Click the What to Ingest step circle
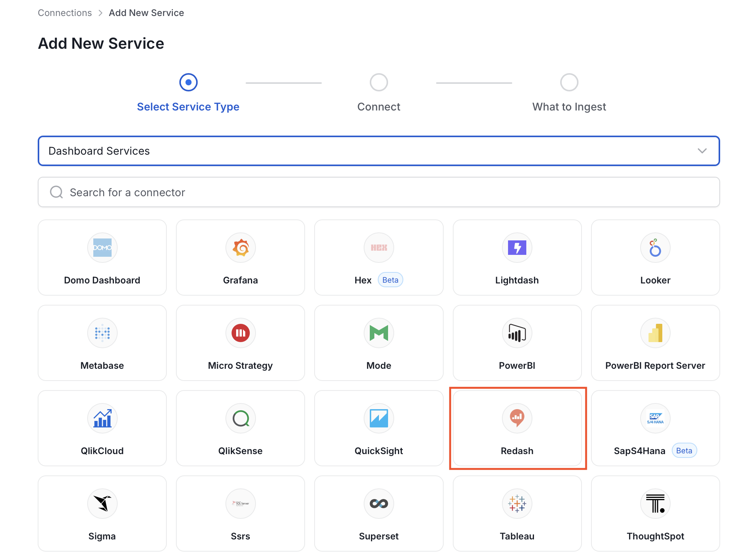 569,82
